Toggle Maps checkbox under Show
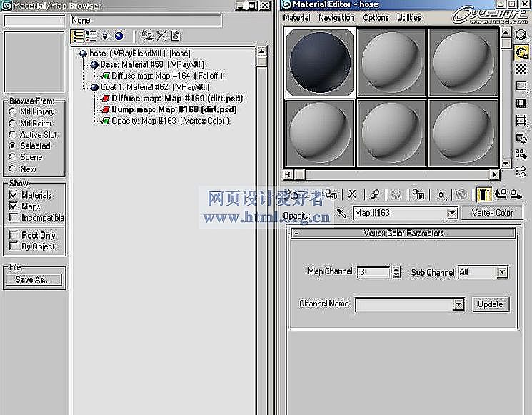Viewport: 532px width, 415px height. pyautogui.click(x=14, y=206)
